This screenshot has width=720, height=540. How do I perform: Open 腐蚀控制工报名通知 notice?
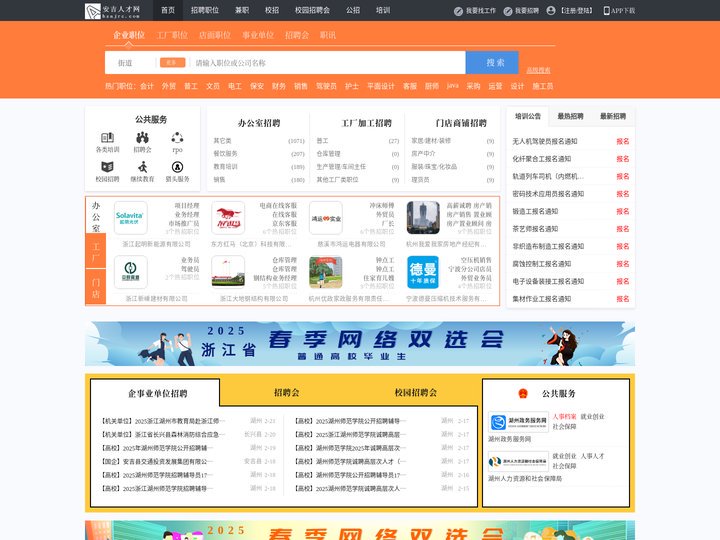click(542, 264)
